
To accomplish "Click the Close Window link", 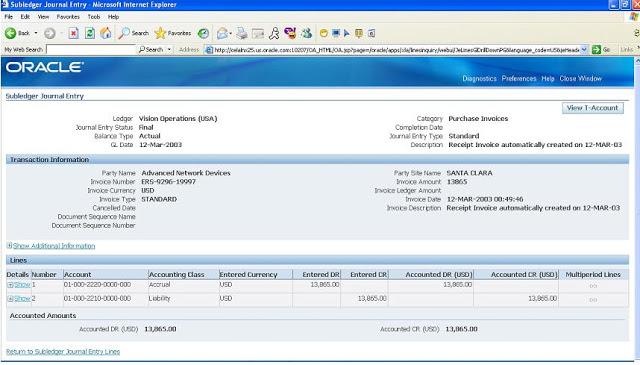I will pos(580,78).
